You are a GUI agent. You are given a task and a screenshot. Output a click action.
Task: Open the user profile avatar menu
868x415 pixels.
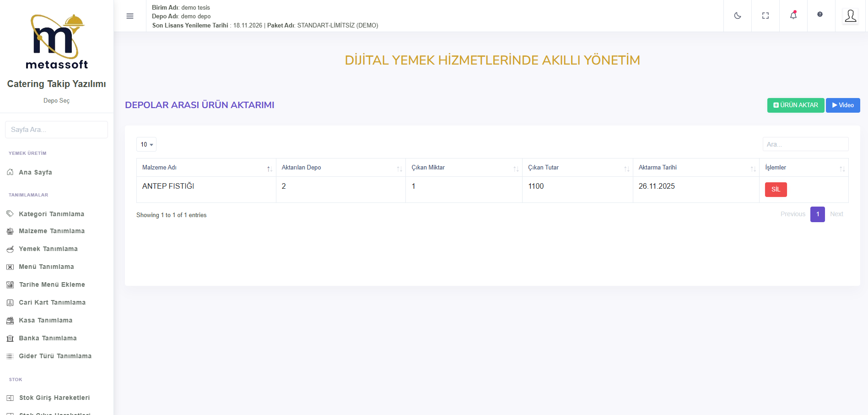(850, 16)
